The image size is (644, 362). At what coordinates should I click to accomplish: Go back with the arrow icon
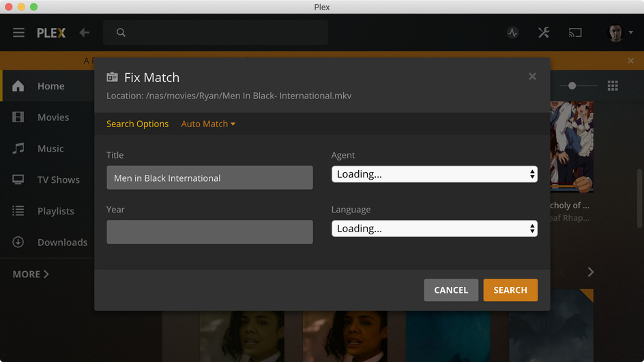click(x=84, y=33)
